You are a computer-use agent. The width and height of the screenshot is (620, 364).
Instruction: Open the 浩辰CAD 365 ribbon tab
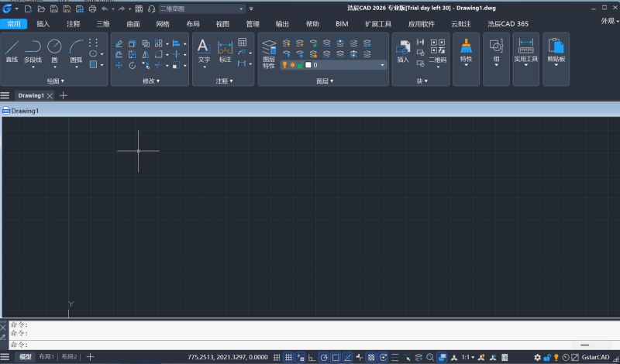[x=508, y=24]
